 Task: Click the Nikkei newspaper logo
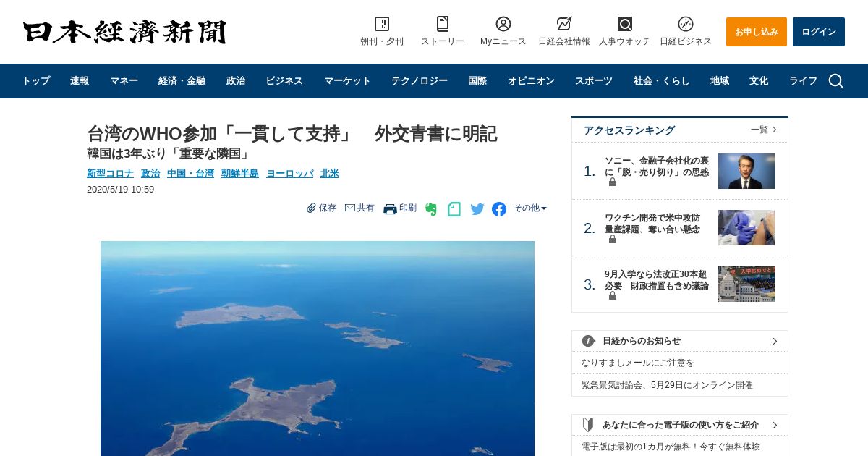point(124,32)
